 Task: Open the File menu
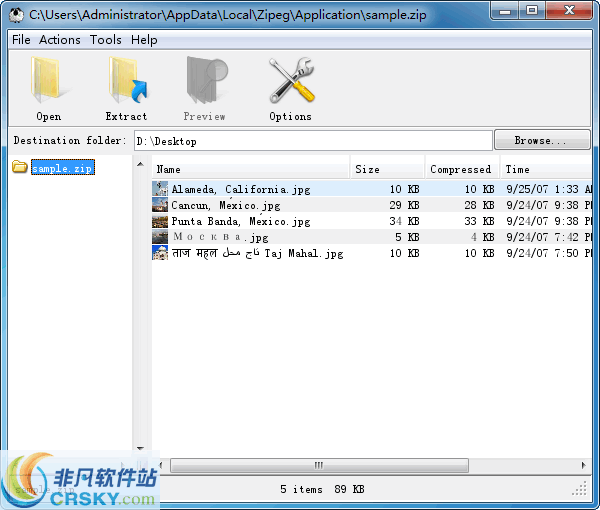(21, 40)
